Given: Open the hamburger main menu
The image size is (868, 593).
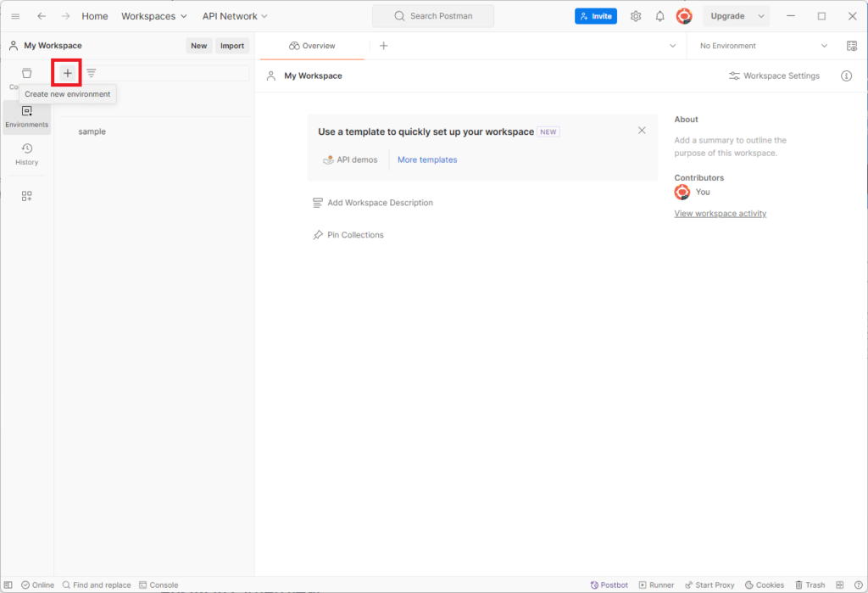Looking at the screenshot, I should point(15,16).
